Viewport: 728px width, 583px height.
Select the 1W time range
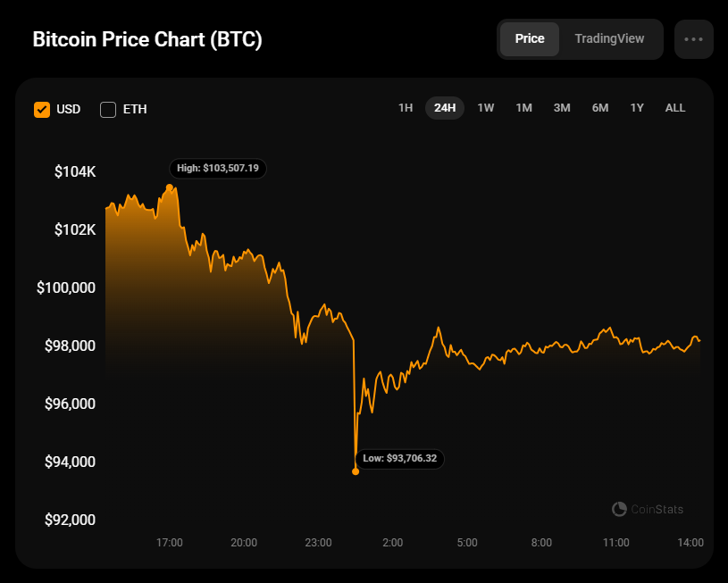486,108
